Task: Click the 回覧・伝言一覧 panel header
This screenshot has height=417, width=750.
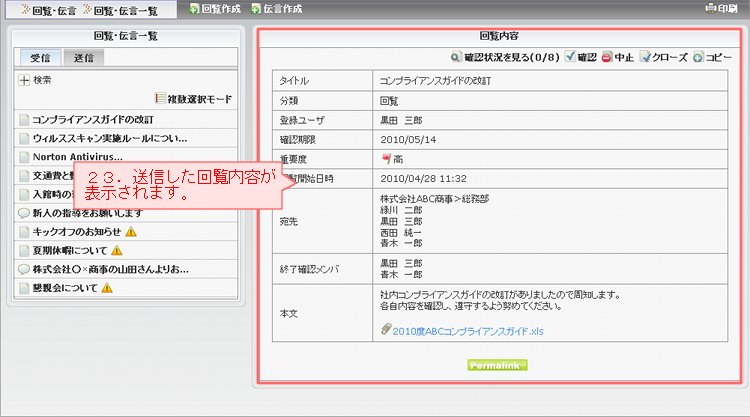Action: [126, 36]
